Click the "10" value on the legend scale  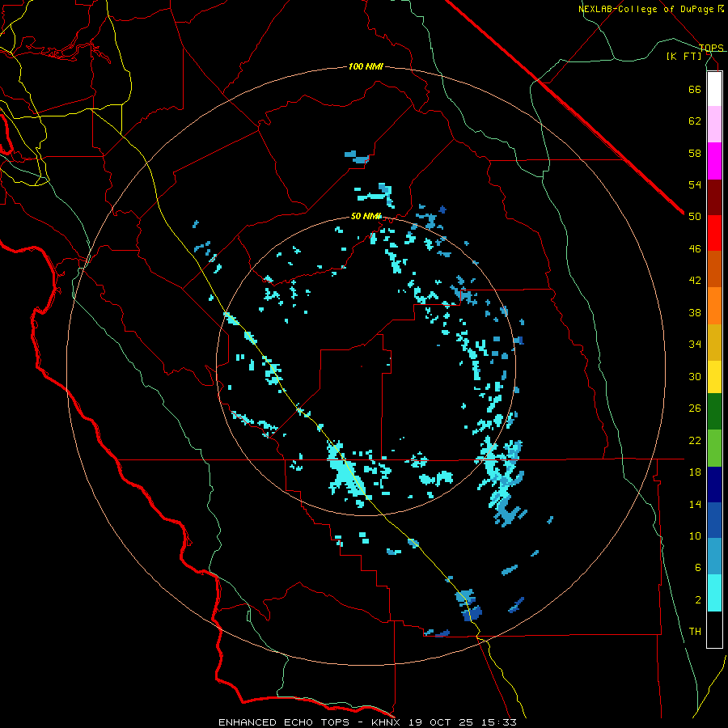695,536
